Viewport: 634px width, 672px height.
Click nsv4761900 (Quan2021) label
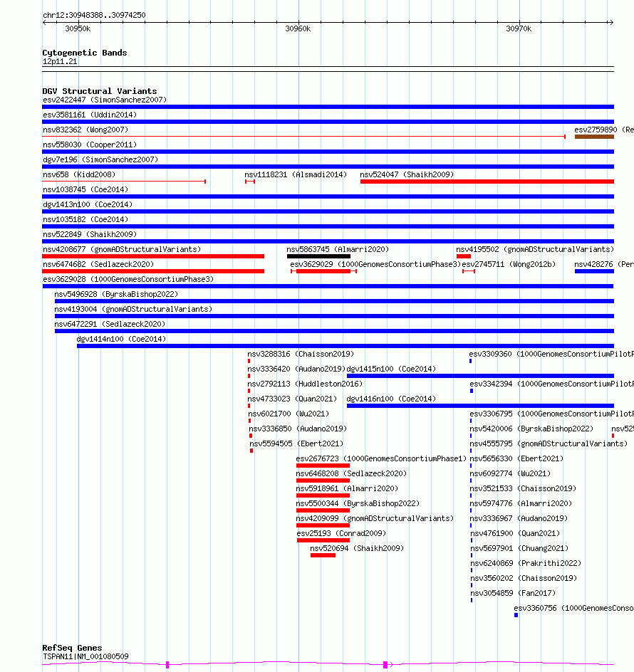515,534
